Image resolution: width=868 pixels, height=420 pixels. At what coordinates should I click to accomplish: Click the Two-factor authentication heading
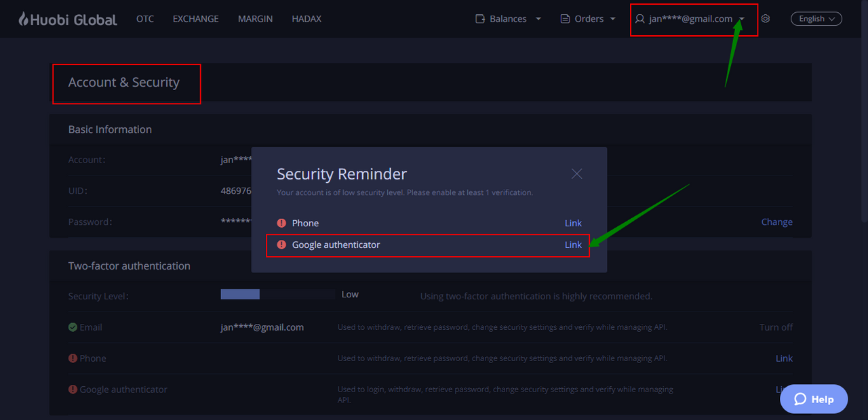click(x=130, y=266)
